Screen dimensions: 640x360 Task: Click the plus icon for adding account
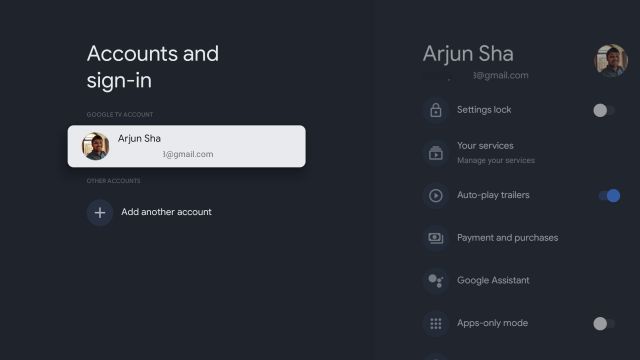pos(100,212)
